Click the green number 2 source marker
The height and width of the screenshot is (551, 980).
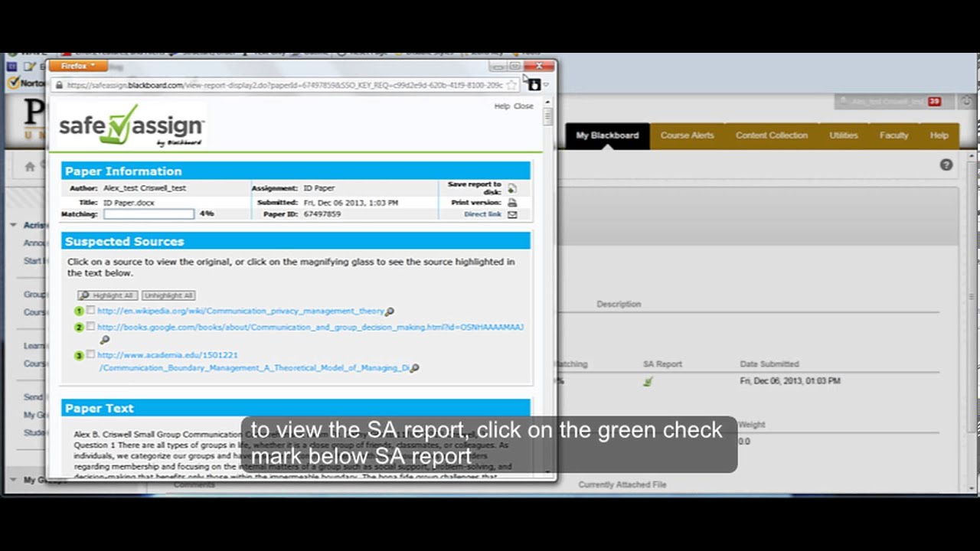click(79, 328)
